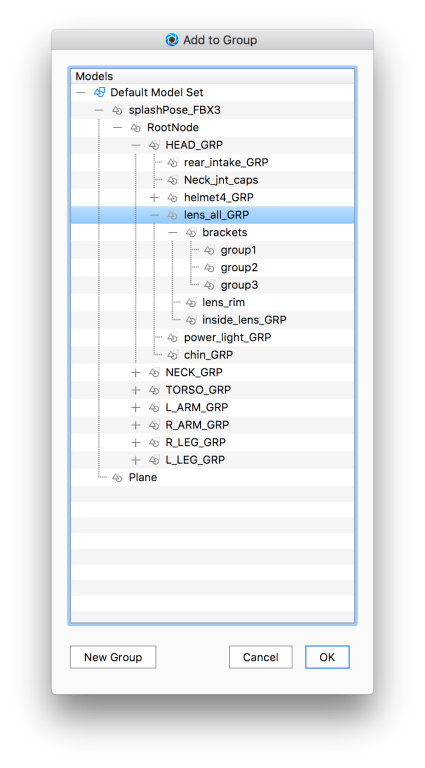
Task: Click the Plane model icon
Action: pos(118,478)
